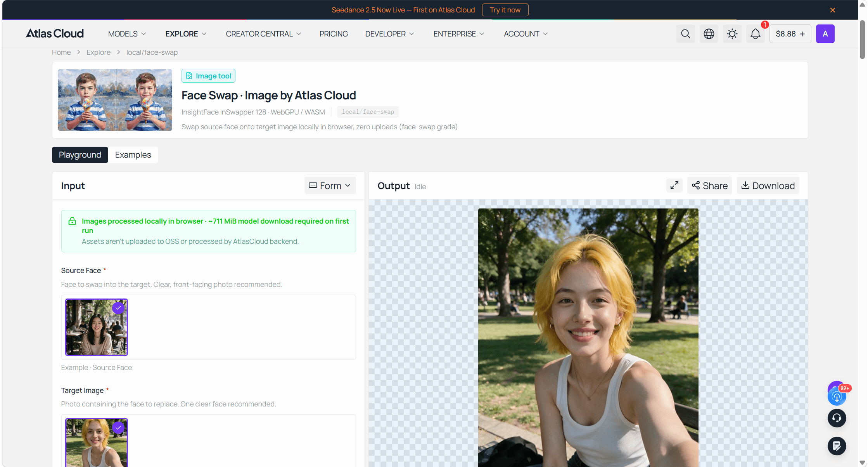This screenshot has width=868, height=467.
Task: Download the output image
Action: tap(768, 186)
